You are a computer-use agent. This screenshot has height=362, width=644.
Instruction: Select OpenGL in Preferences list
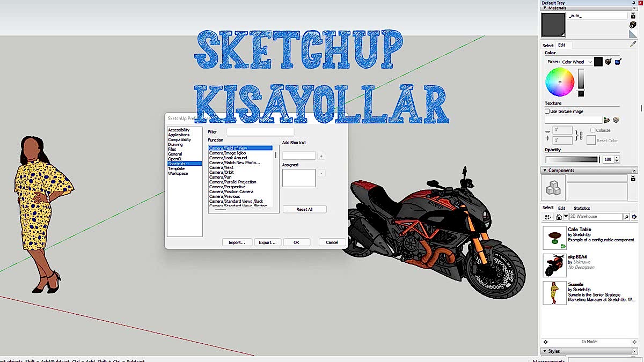[175, 159]
